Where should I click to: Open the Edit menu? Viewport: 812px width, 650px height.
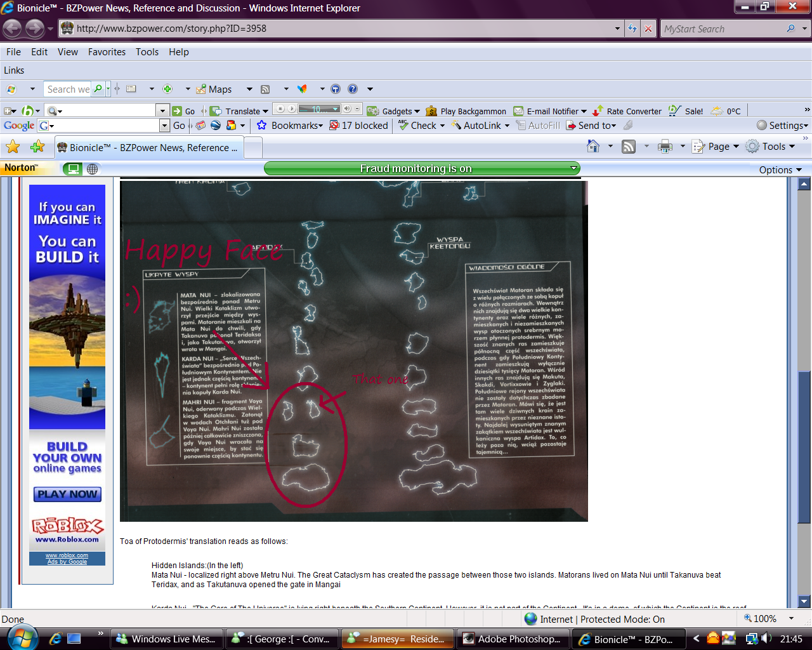tap(39, 52)
